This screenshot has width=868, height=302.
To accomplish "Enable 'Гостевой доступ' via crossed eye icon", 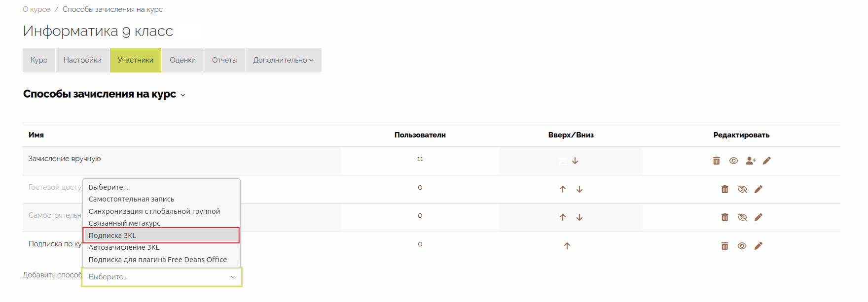I will click(742, 189).
